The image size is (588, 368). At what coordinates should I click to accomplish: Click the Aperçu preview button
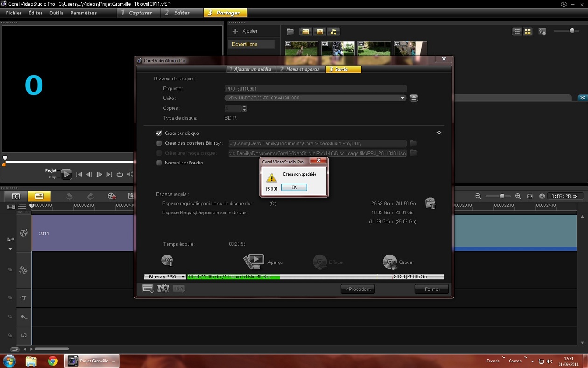coord(263,262)
